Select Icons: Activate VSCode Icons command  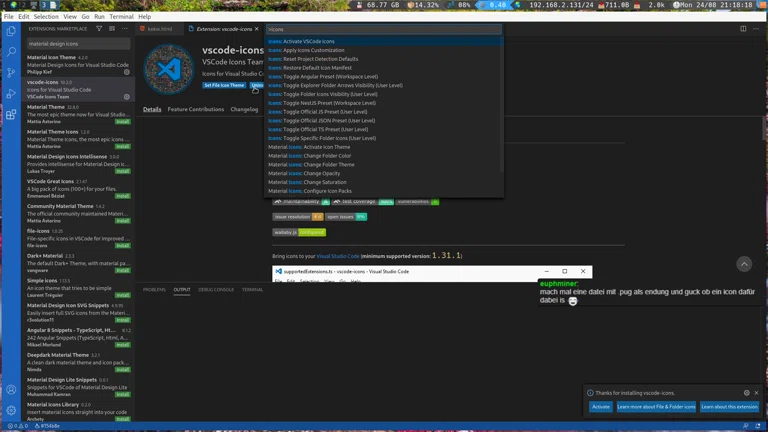point(384,42)
